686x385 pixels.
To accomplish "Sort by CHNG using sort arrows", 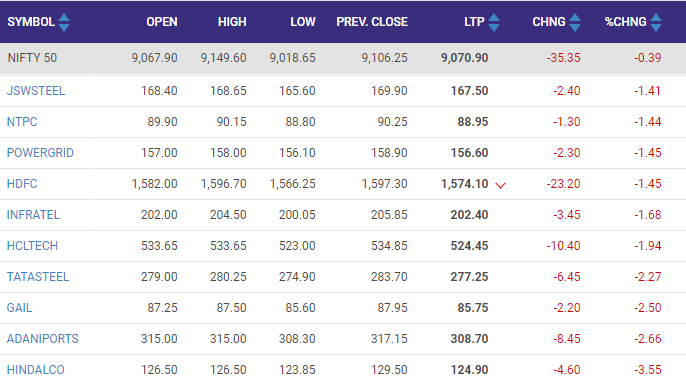I will click(575, 22).
